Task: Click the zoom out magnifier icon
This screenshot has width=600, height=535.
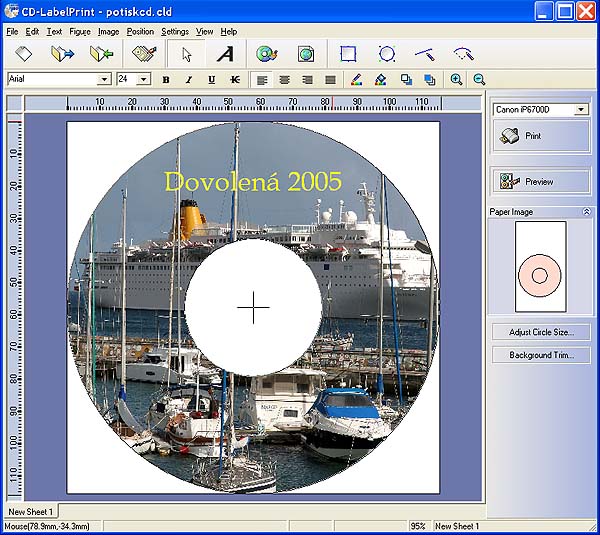Action: pos(479,79)
